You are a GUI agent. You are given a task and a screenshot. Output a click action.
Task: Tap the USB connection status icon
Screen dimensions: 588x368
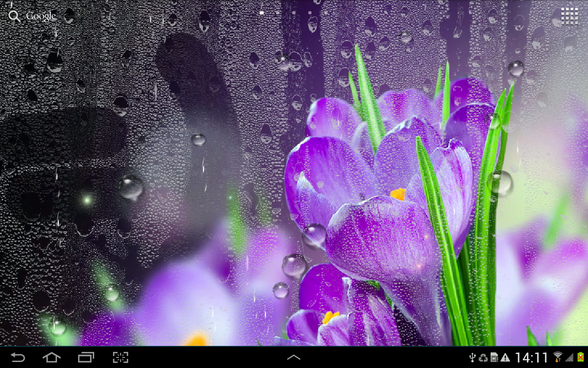click(x=472, y=357)
